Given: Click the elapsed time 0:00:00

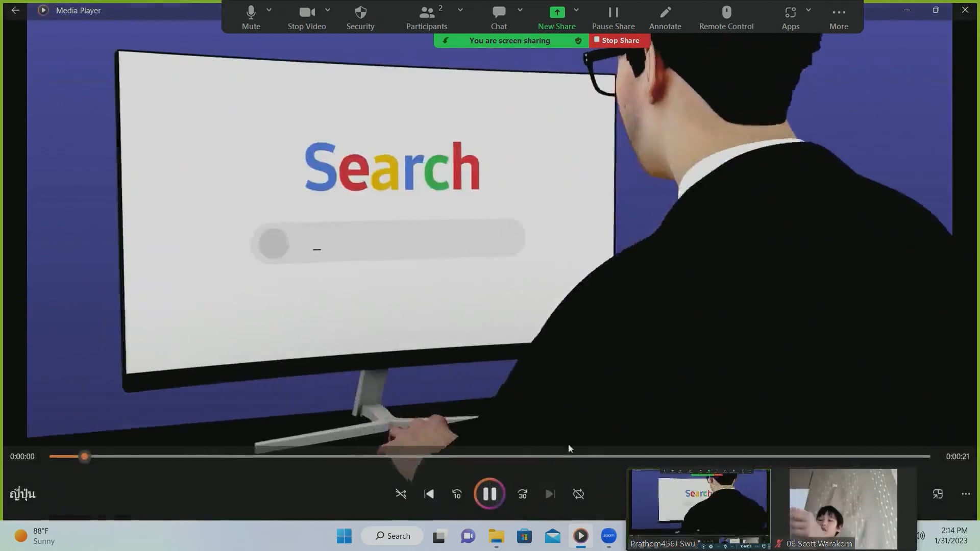Looking at the screenshot, I should pos(22,457).
